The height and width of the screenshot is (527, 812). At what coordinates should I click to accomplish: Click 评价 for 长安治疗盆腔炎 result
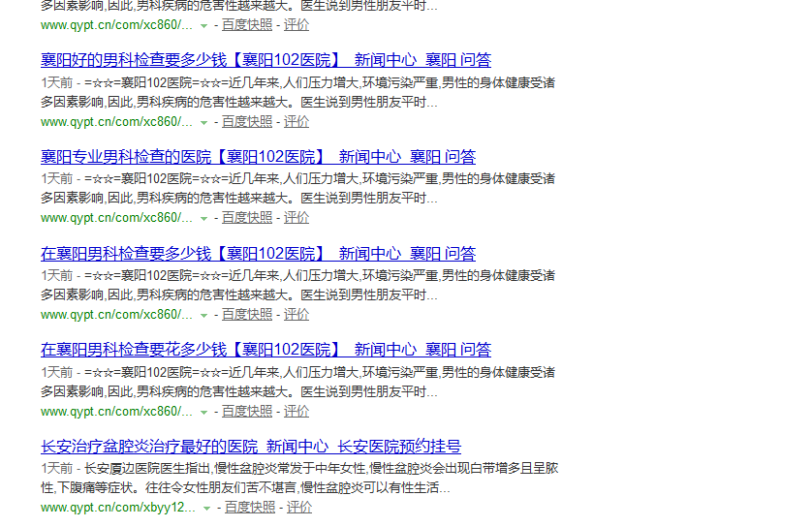[299, 508]
